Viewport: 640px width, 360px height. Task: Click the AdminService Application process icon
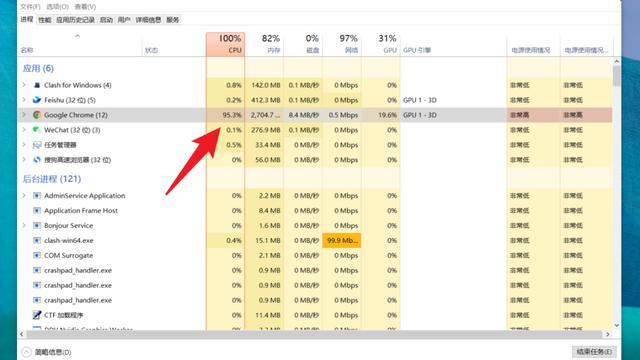37,196
